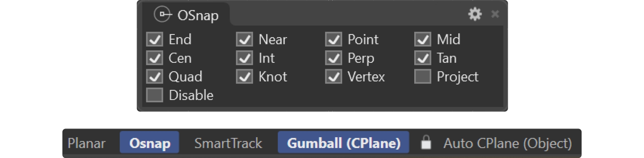Turn off Osnap in the status bar

tap(150, 143)
